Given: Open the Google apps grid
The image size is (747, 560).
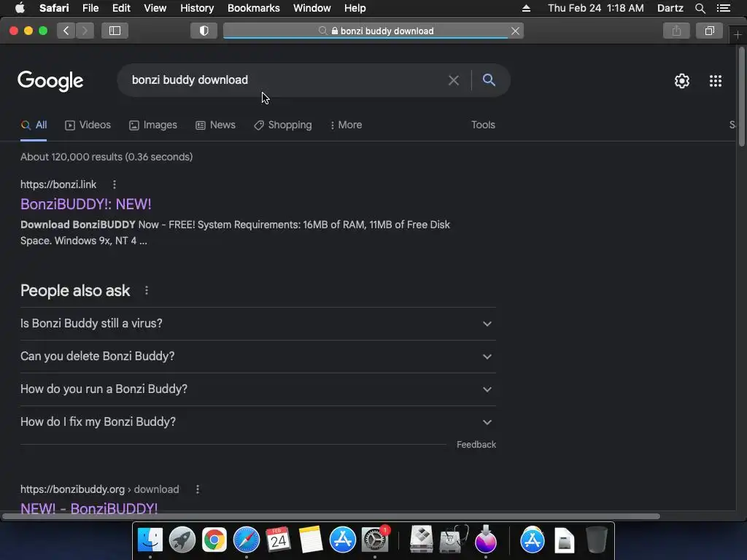Looking at the screenshot, I should coord(716,81).
